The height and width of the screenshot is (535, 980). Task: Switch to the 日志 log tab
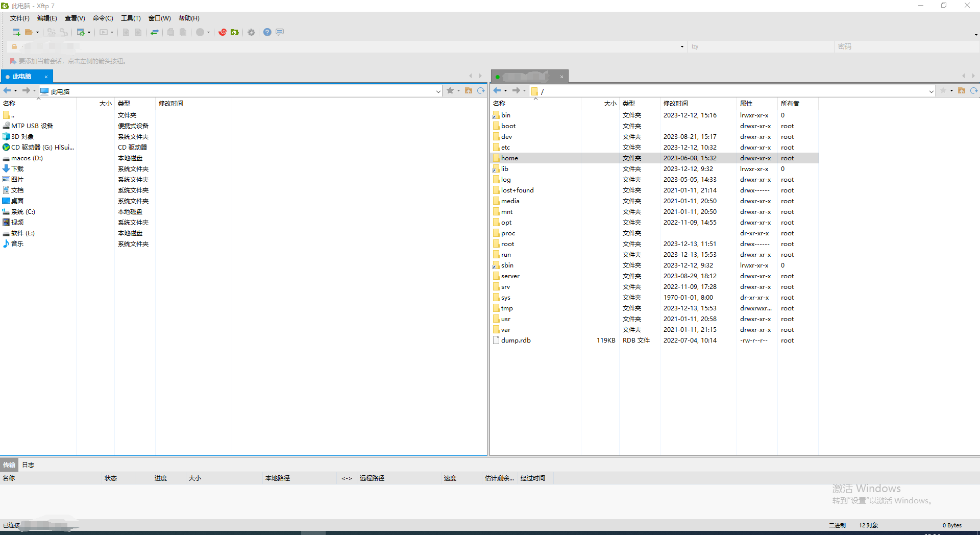pyautogui.click(x=28, y=465)
